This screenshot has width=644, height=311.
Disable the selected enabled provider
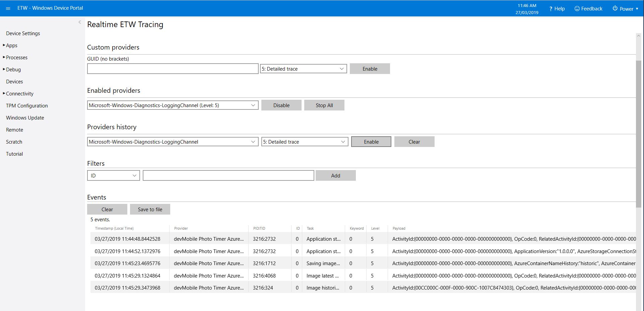click(x=281, y=105)
